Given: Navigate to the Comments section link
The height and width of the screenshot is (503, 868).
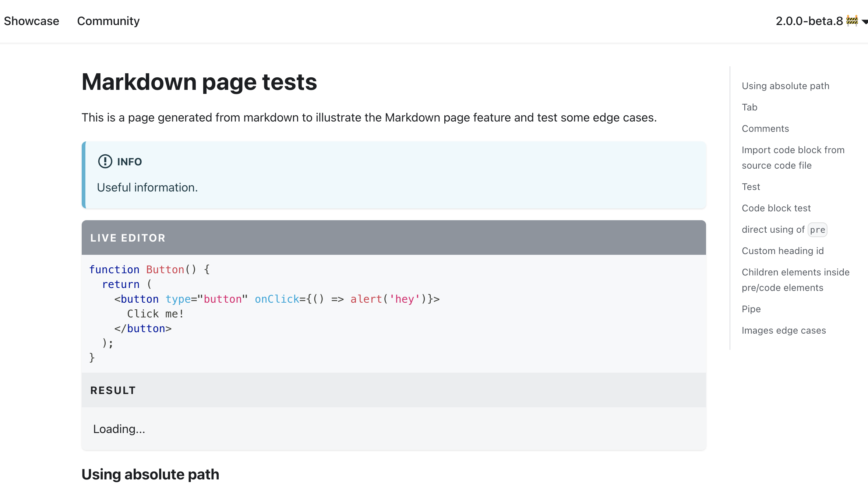Looking at the screenshot, I should click(x=765, y=129).
